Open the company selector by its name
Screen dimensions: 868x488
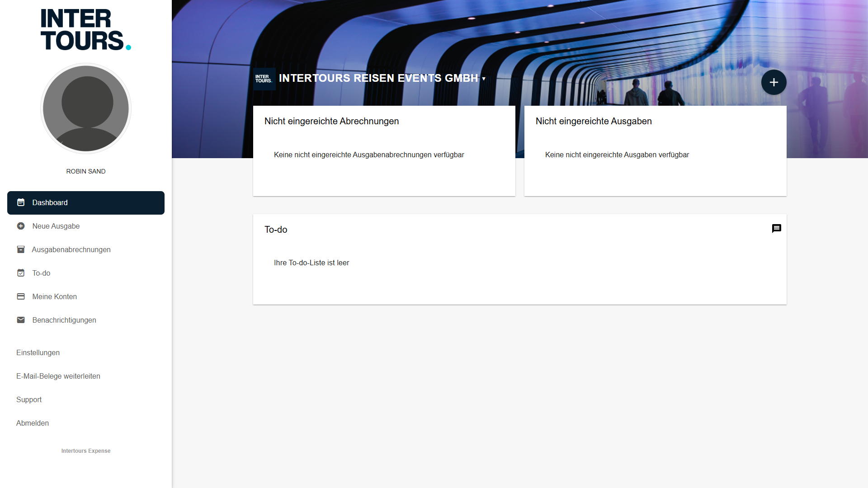coord(378,78)
